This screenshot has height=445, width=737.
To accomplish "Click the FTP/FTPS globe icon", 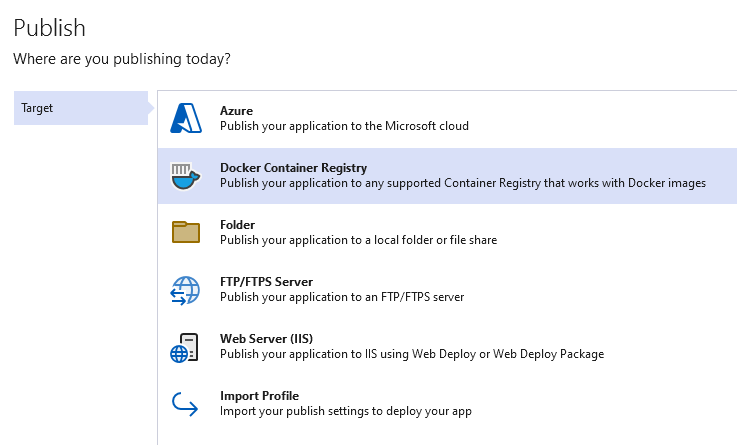I will 185,290.
